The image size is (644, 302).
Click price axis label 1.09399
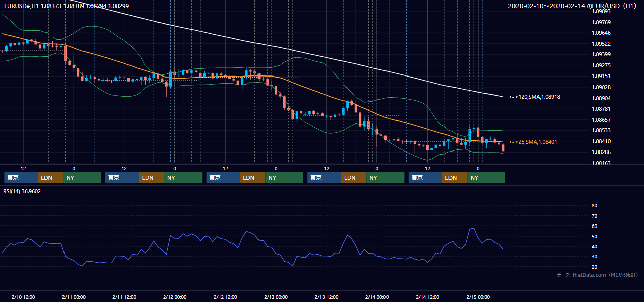601,54
